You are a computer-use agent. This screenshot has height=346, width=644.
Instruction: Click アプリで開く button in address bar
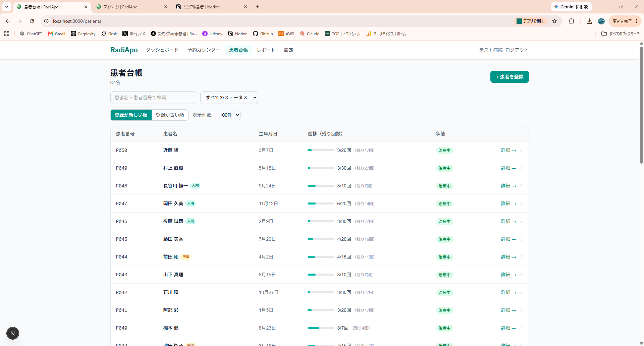tap(531, 21)
